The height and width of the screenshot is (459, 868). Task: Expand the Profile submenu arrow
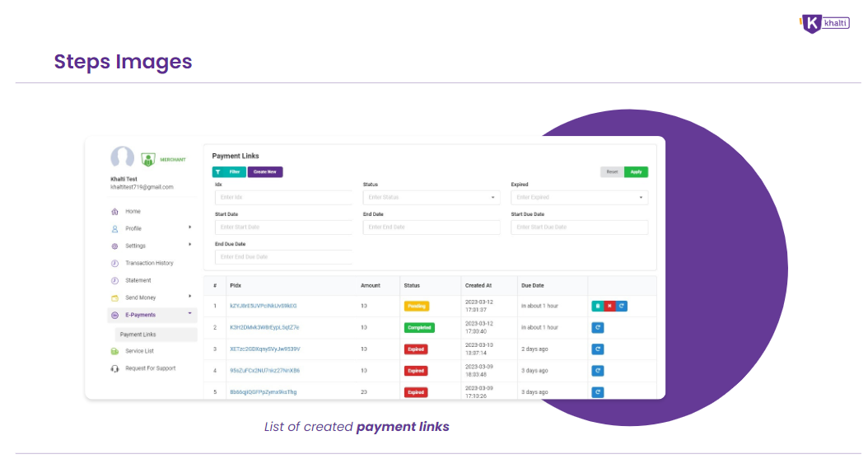(189, 227)
